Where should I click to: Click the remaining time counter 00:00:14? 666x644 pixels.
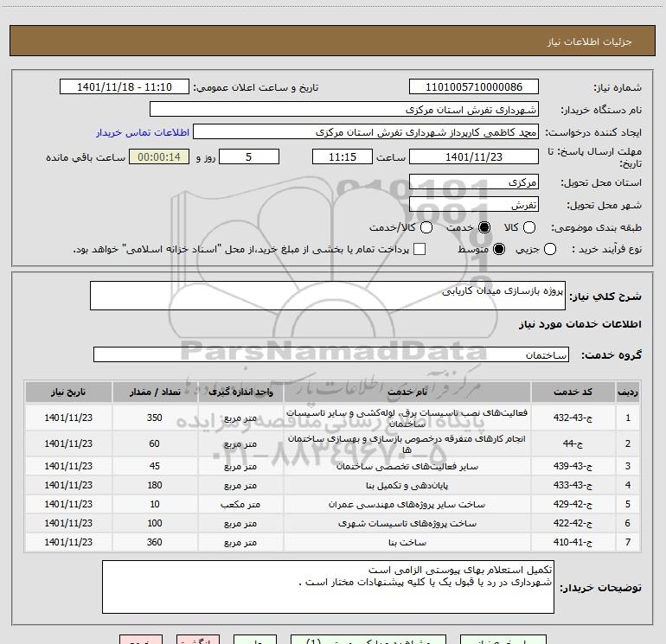point(159,156)
